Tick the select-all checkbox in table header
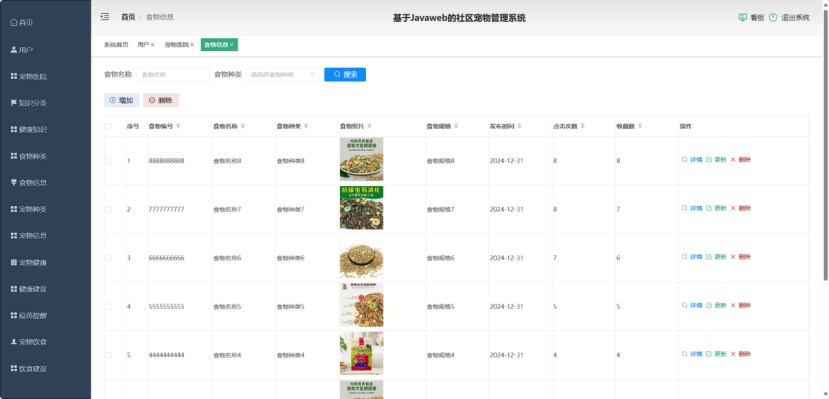This screenshot has width=829, height=399. click(108, 126)
